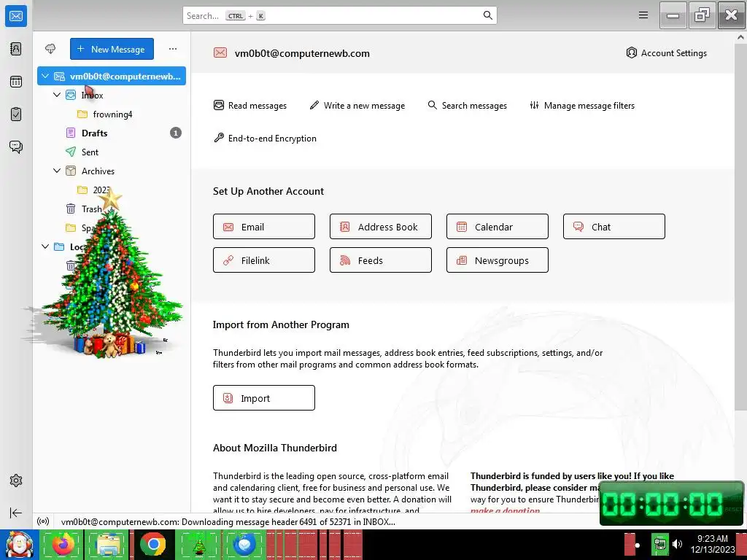Open the Sent folder
The width and height of the screenshot is (747, 560).
(x=112, y=152)
